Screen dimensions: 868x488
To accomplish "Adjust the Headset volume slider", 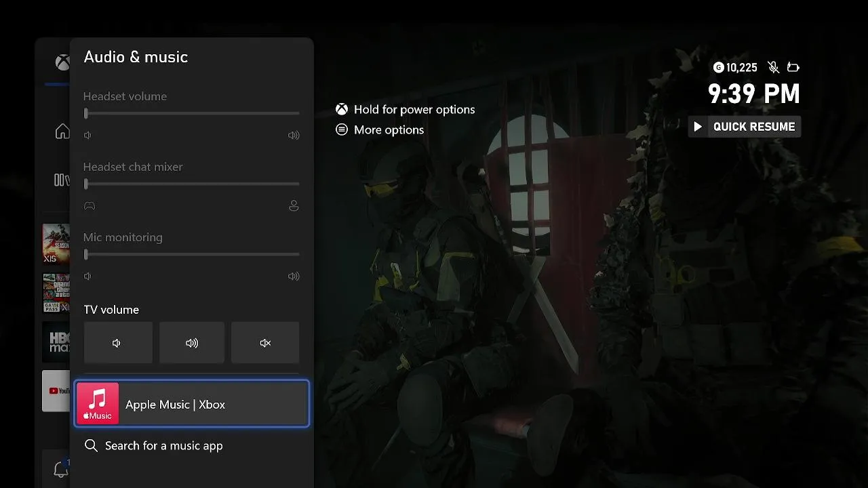I will pos(191,114).
